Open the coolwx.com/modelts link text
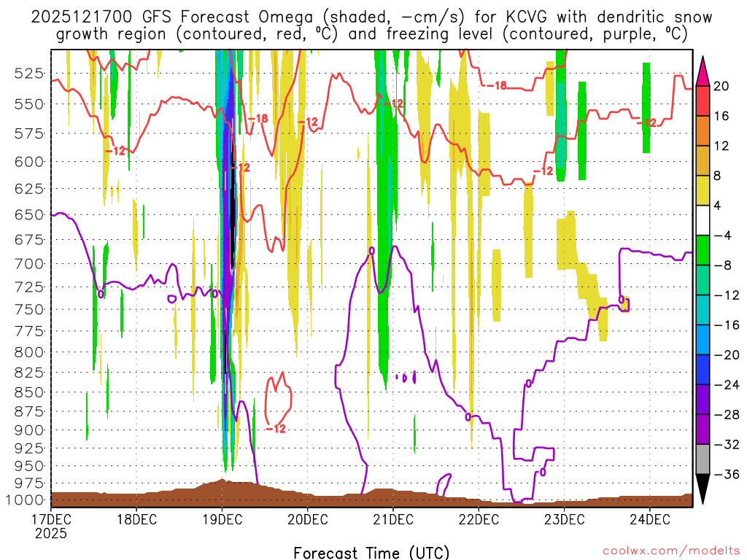Screen dimensions: 747x560 671,551
